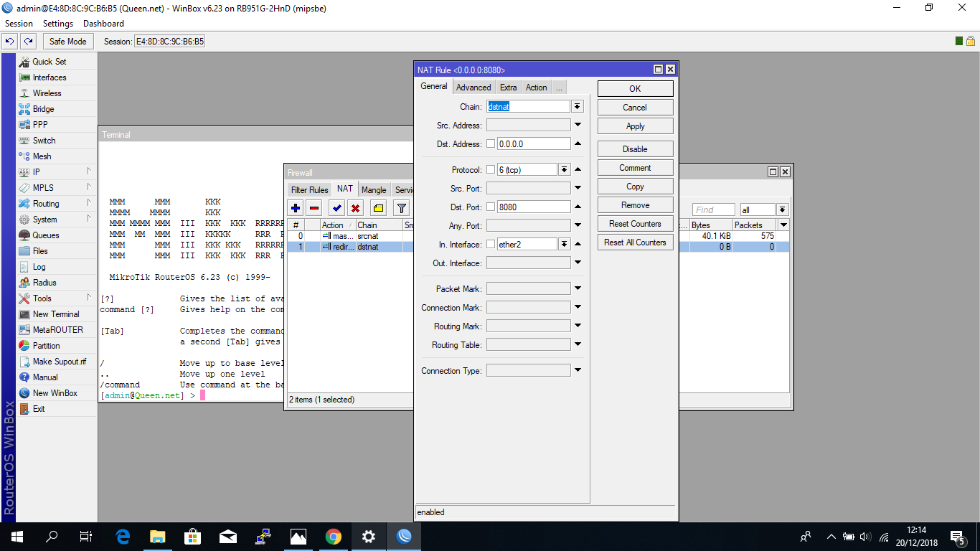This screenshot has height=551, width=980.
Task: Toggle In. Interface invert checkbox
Action: tap(491, 245)
